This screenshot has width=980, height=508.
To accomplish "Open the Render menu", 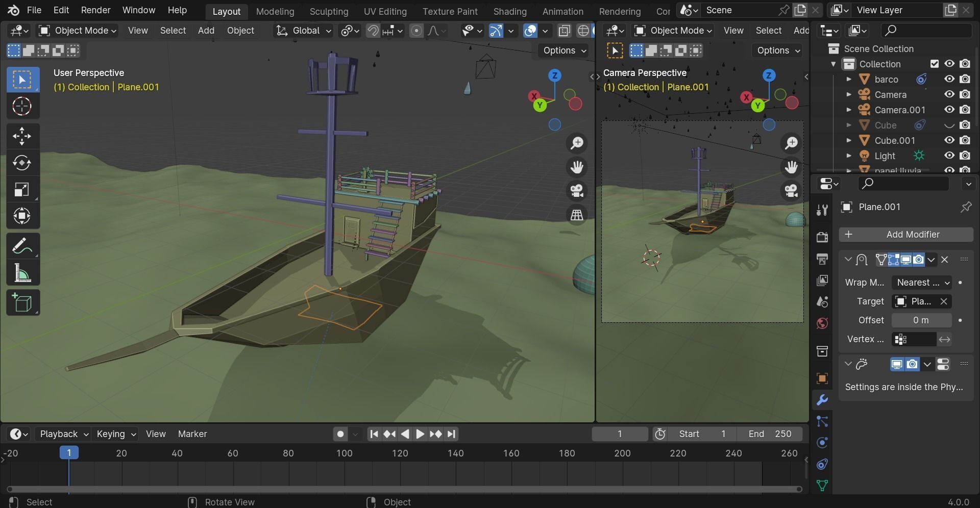I will [95, 10].
